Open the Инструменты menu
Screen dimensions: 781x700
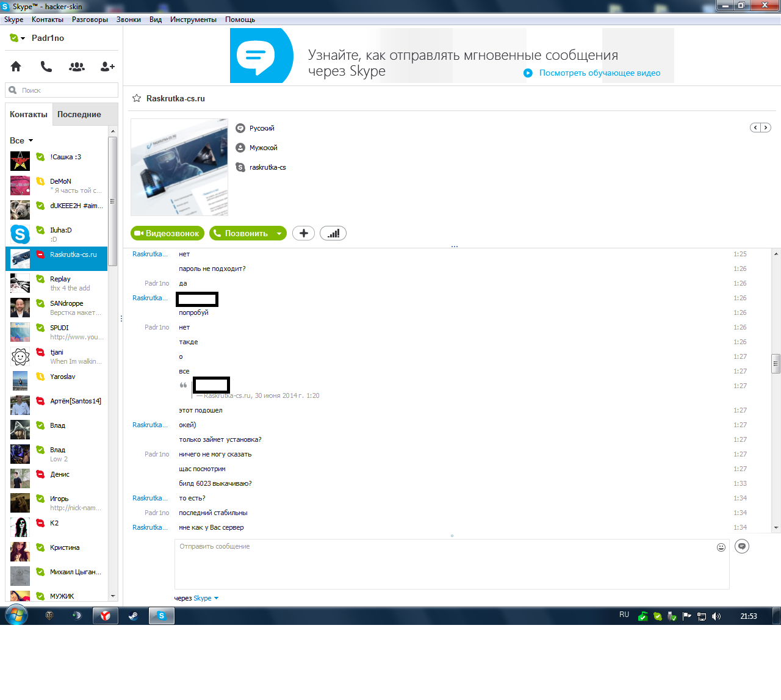pos(193,20)
